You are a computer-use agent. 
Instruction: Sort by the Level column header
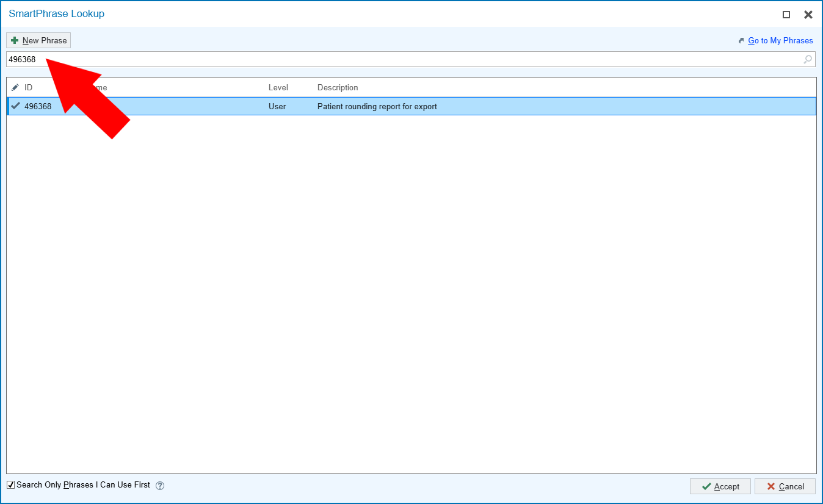[278, 87]
